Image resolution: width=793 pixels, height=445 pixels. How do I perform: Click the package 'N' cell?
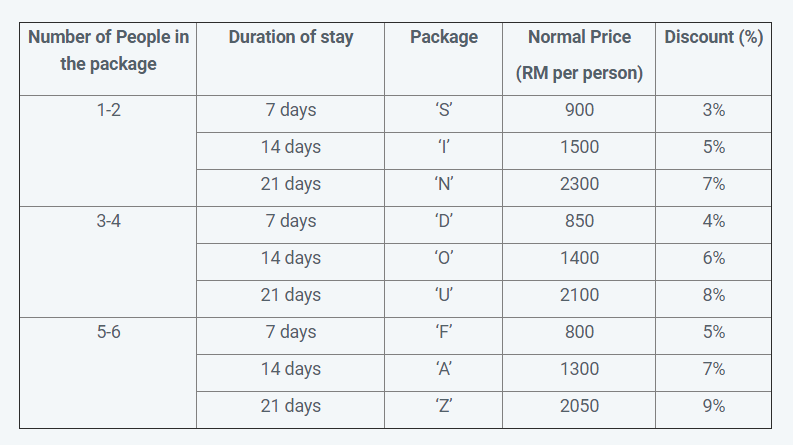tap(444, 184)
